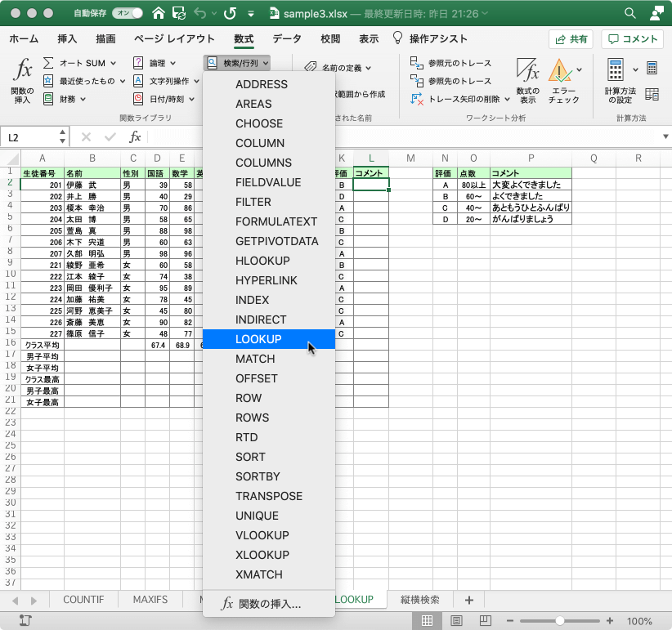
Task: Switch to Page Break Preview icon
Action: [x=485, y=620]
